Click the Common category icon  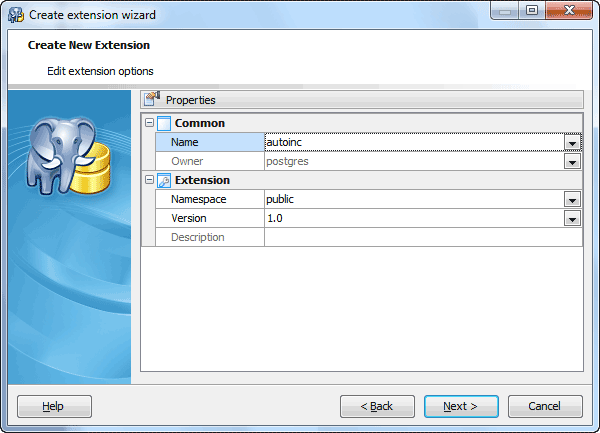tap(164, 124)
